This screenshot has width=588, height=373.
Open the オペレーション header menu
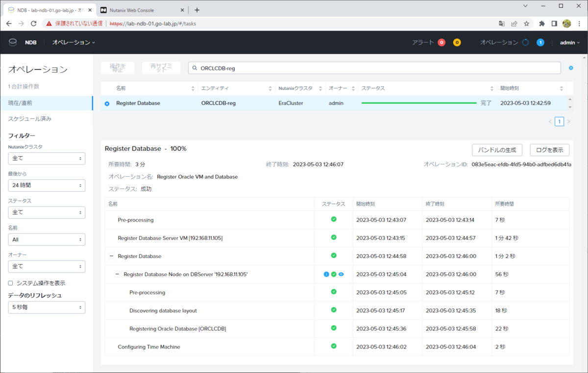[x=73, y=43]
